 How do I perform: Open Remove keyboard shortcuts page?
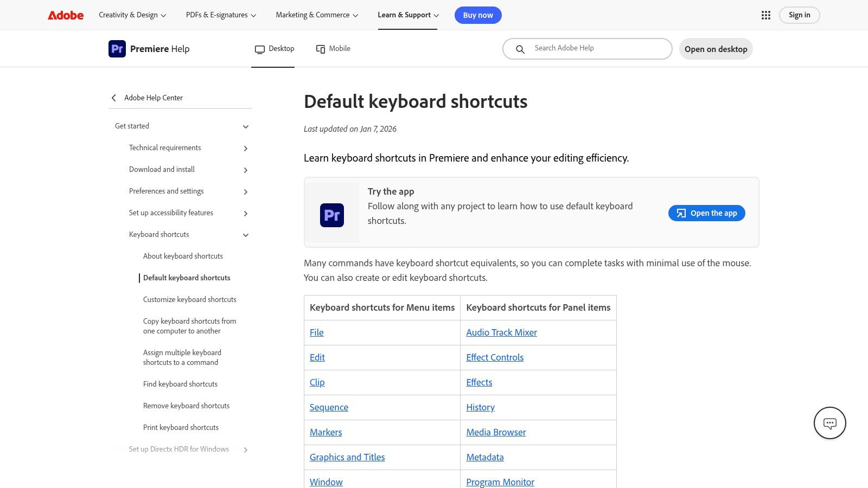186,406
